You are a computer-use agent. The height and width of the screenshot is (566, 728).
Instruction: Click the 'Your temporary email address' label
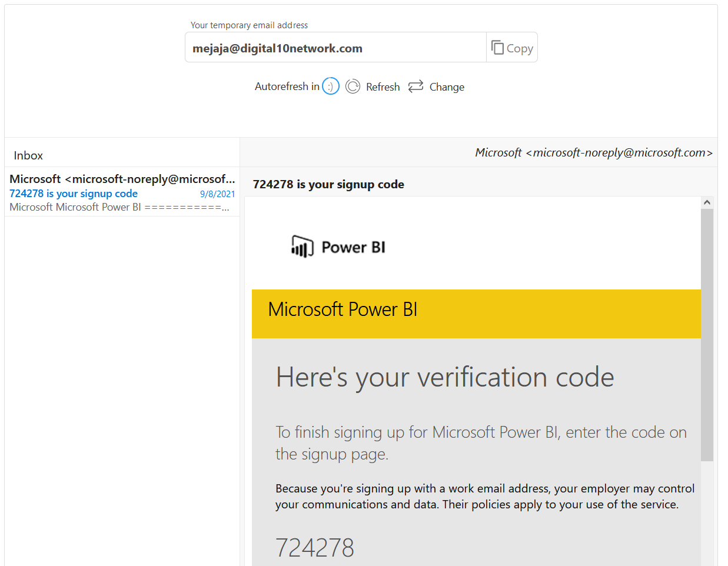pos(249,25)
